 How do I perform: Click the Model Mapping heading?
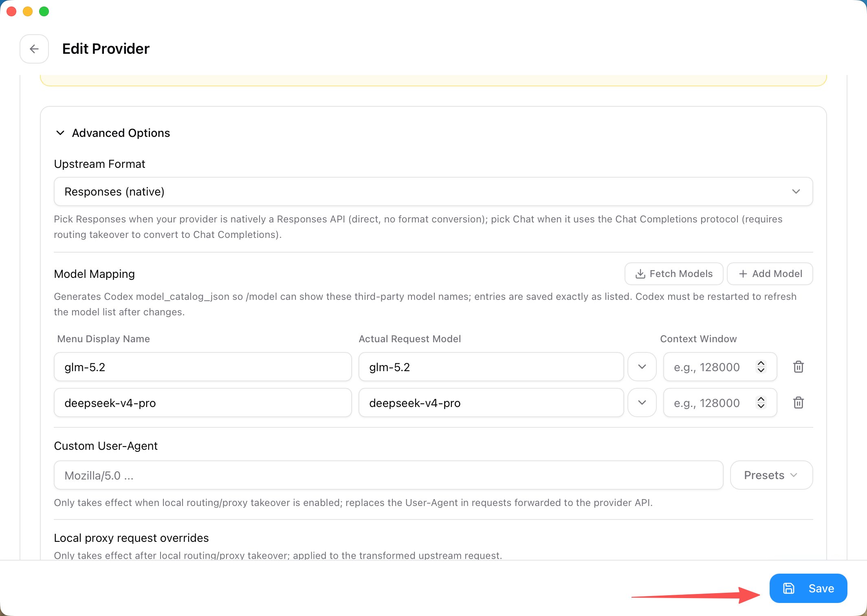(95, 274)
